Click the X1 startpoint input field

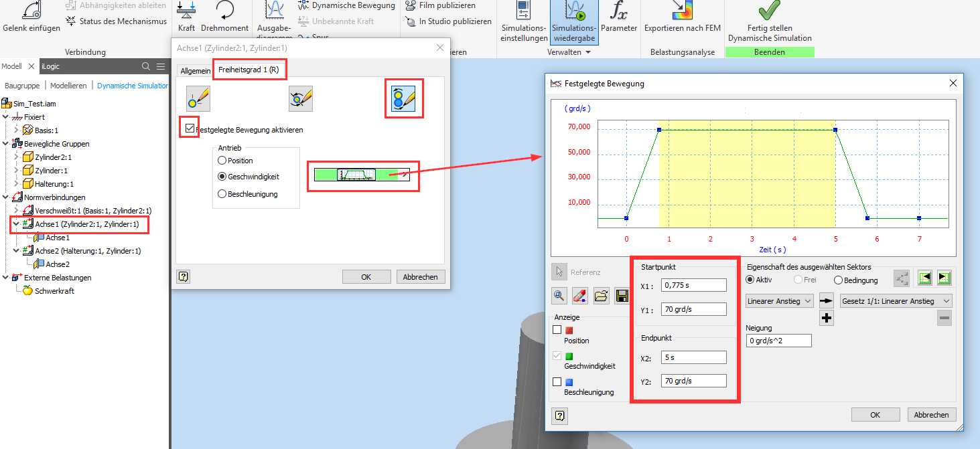pos(694,284)
